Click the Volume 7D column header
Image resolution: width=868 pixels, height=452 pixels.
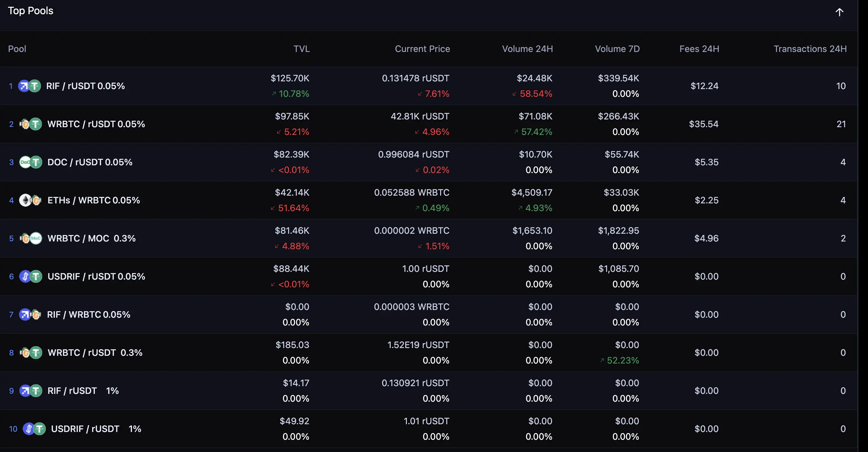[617, 49]
